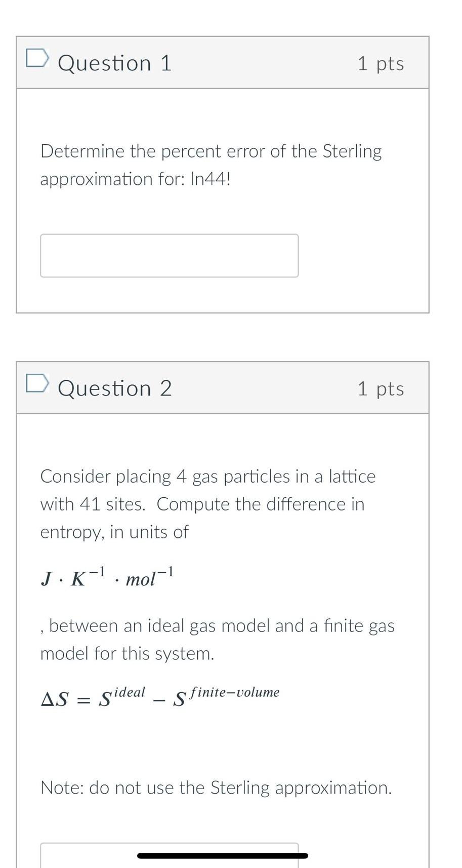Expand the Question 2 panel header
462x868 pixels.
(223, 388)
